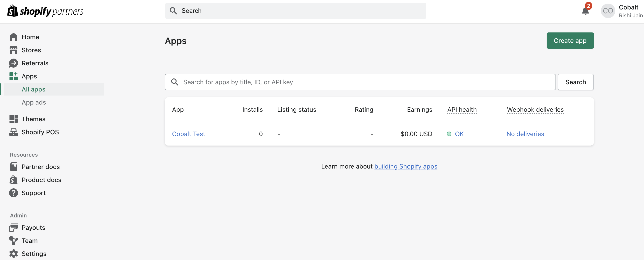Click the Support question mark icon

[14, 193]
